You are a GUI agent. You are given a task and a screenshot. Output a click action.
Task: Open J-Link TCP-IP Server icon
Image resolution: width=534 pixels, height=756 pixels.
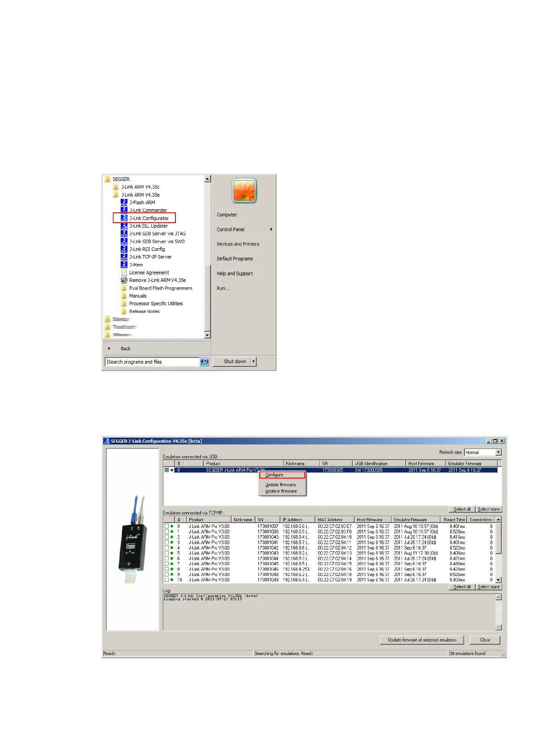tap(124, 257)
